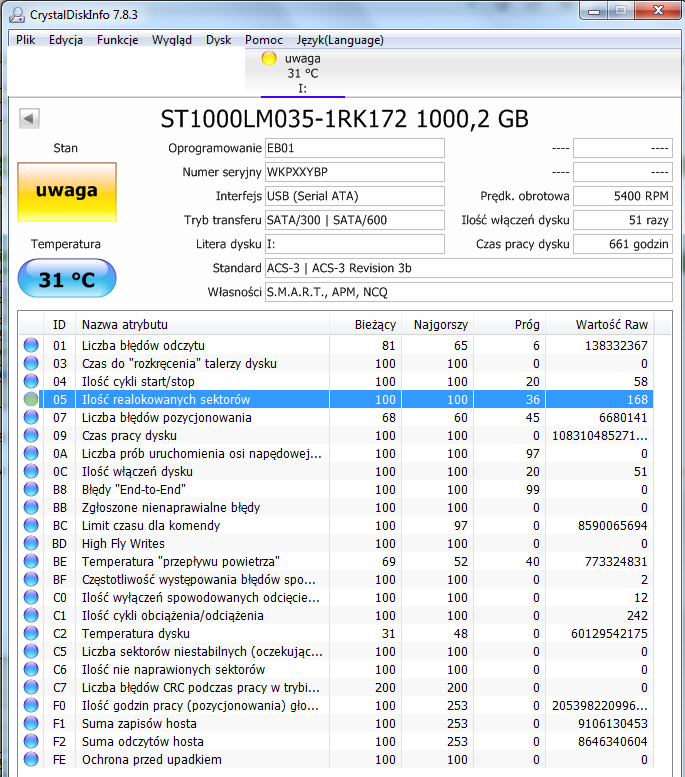Click the Oprogramowanie field showing EB01
Screen dimensions: 685x777
tap(355, 148)
